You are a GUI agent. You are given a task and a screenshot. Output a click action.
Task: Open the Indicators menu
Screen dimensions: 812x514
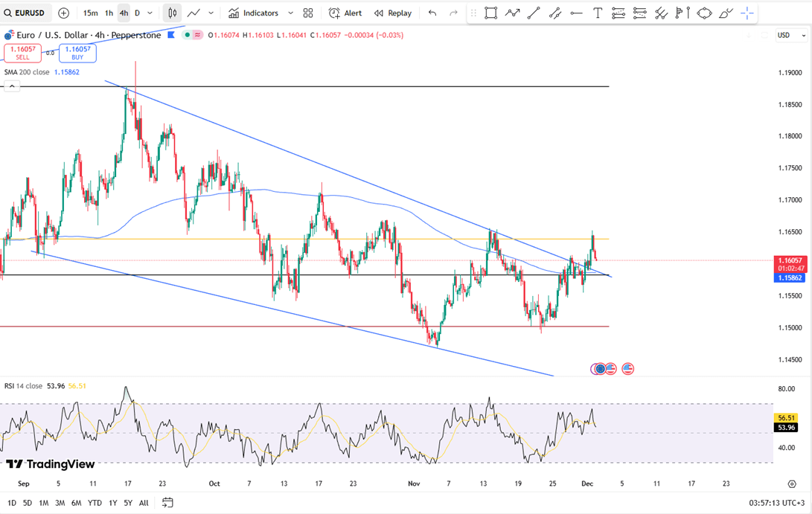tap(253, 13)
